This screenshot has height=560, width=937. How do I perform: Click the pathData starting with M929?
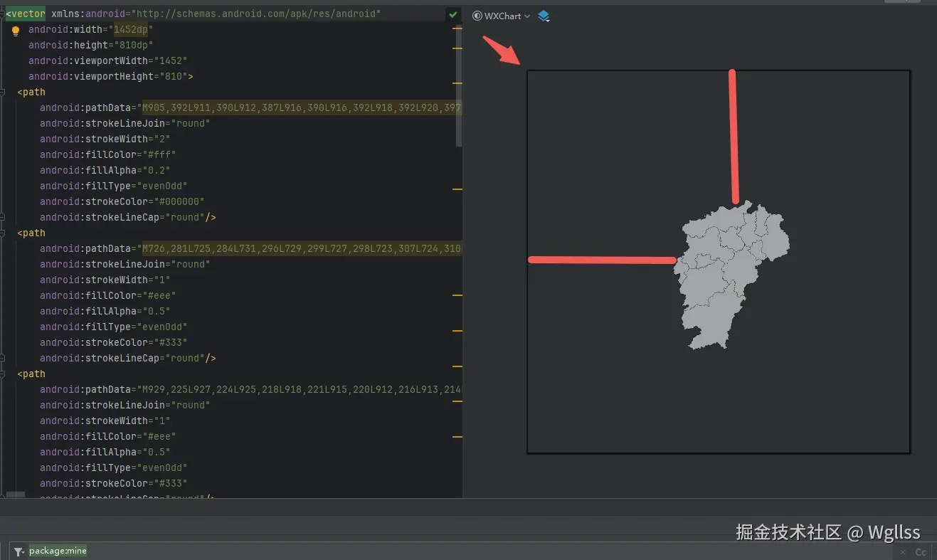click(302, 389)
